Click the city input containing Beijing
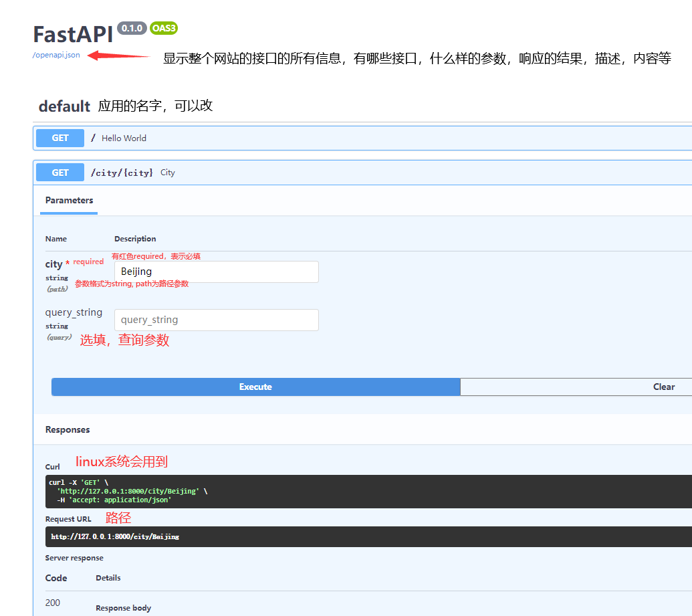 pos(216,272)
